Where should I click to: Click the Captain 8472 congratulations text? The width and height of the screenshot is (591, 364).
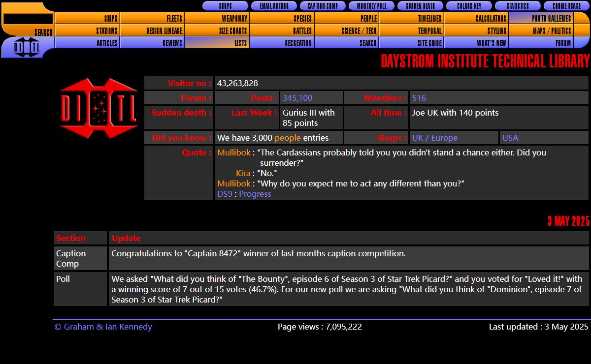(259, 254)
